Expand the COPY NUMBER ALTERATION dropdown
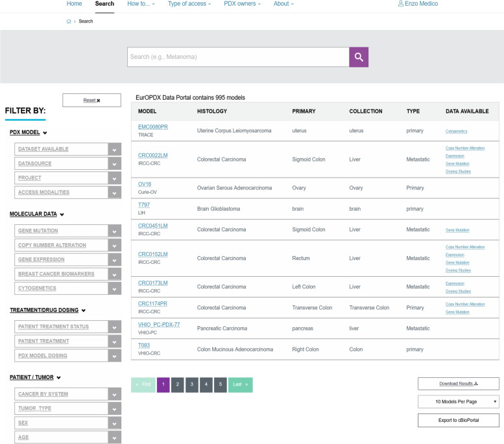The image size is (504, 444). point(68,245)
